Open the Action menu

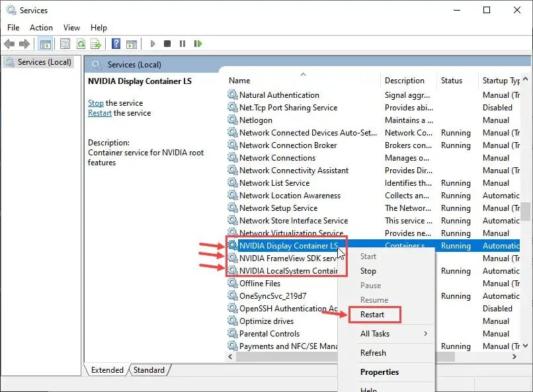(41, 28)
